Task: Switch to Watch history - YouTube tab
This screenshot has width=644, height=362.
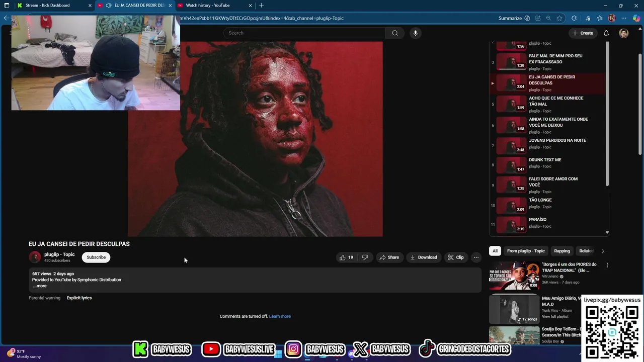Action: [x=208, y=5]
